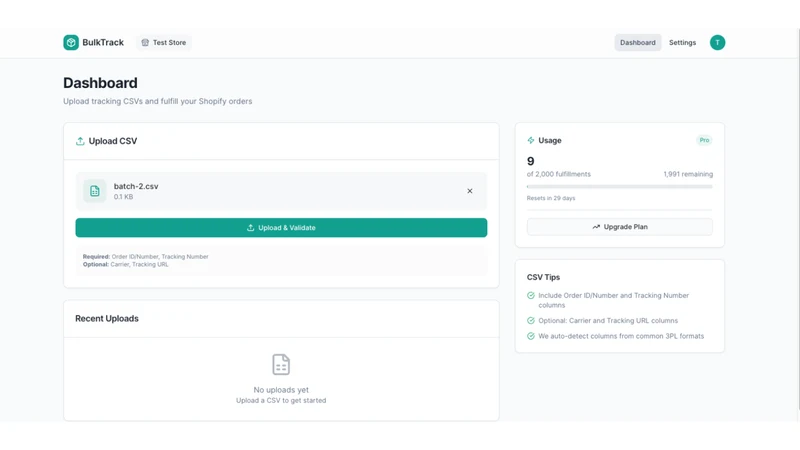Click the 'Required: Order ID/Number, Tracking Number' text
This screenshot has height=450, width=800.
[x=145, y=257]
